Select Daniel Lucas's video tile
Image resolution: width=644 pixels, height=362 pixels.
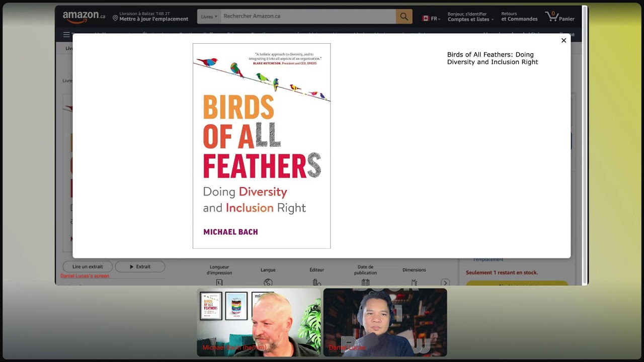tap(385, 322)
